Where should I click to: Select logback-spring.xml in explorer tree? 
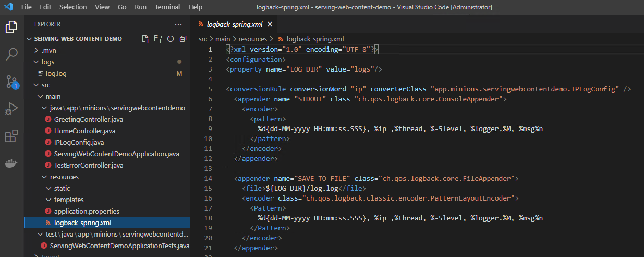click(x=107, y=223)
